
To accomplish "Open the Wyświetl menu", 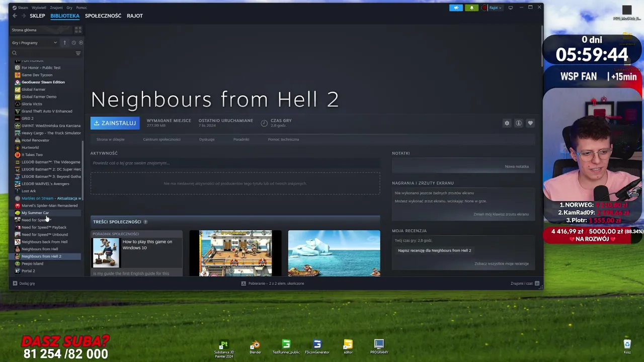I will point(39,8).
